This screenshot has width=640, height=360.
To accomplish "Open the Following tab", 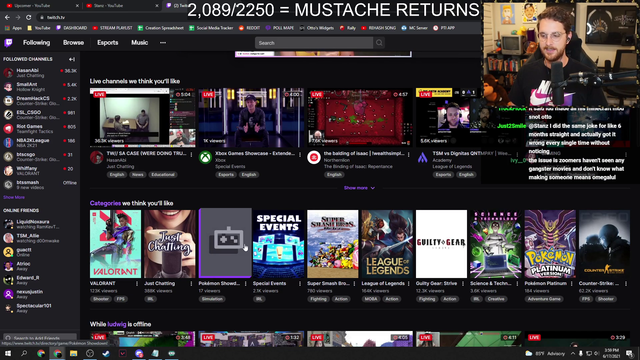I will coord(36,42).
